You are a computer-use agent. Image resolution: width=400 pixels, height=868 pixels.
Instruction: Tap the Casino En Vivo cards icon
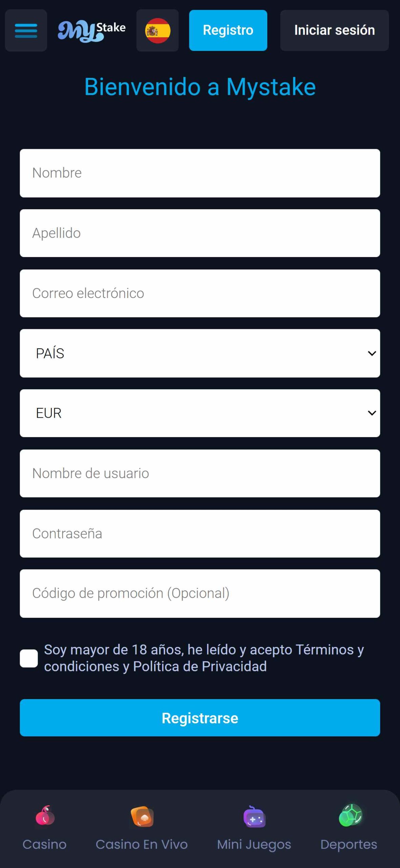click(x=142, y=816)
